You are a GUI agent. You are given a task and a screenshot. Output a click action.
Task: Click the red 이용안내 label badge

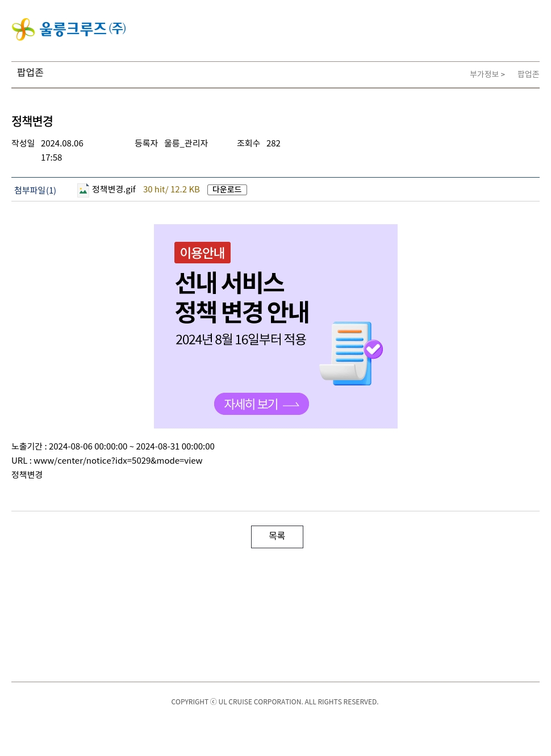coord(202,253)
